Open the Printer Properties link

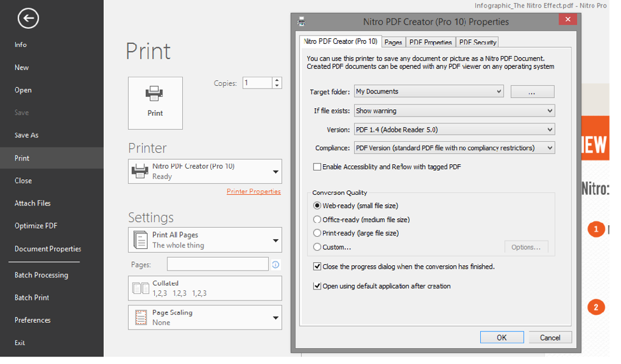click(x=253, y=192)
